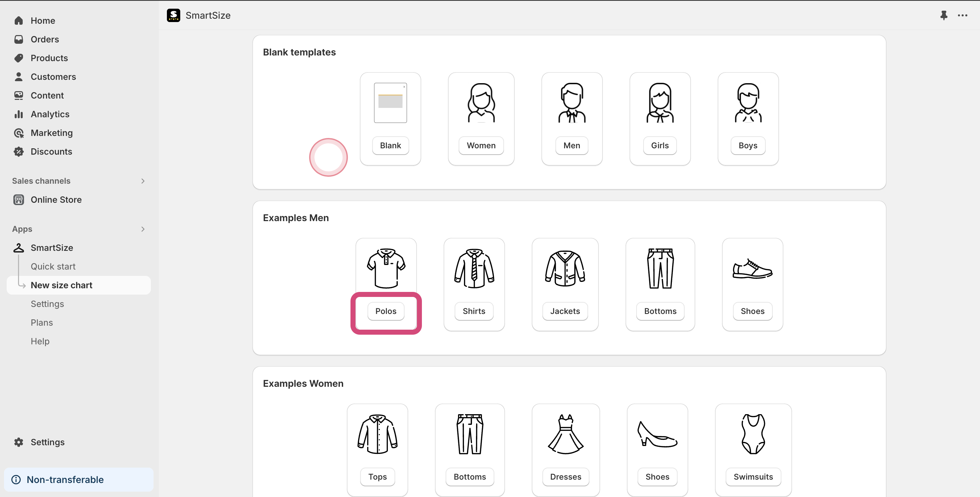This screenshot has width=980, height=497.
Task: Click the men's shirt with tie icon
Action: point(474,268)
